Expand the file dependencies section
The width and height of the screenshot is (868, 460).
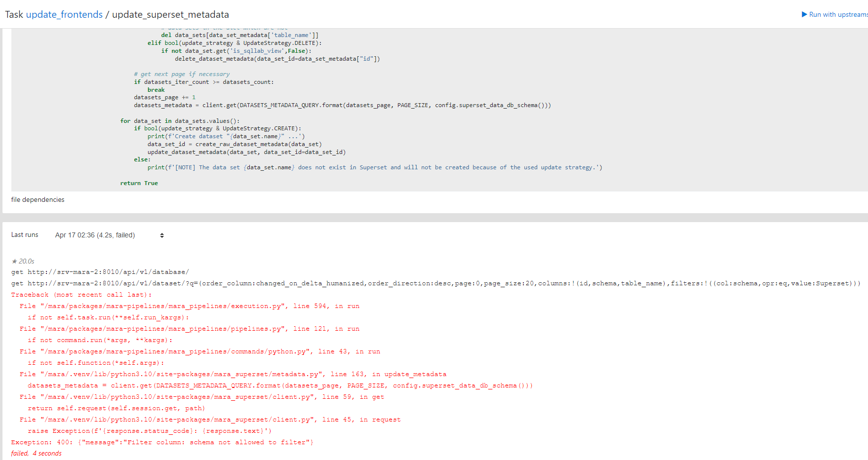pyautogui.click(x=38, y=199)
